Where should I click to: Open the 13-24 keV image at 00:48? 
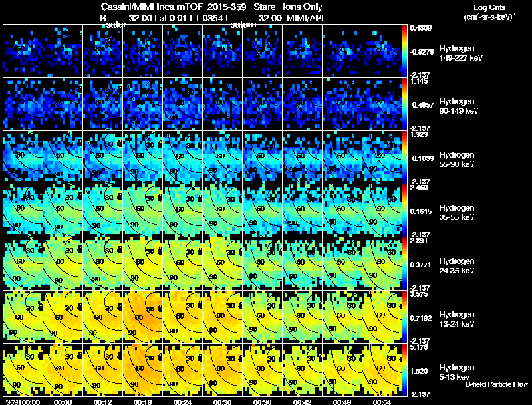tap(342, 317)
